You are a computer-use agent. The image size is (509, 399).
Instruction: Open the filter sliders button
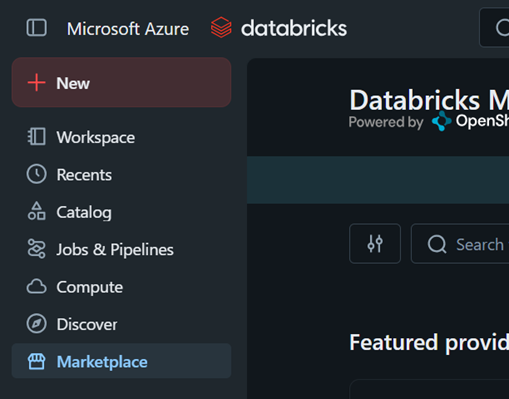pos(375,244)
